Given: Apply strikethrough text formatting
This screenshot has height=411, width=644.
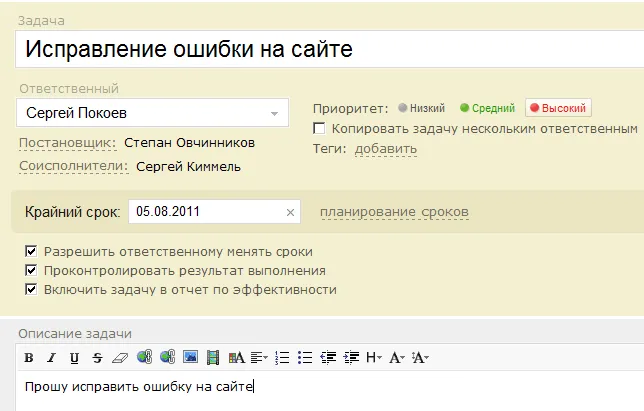Looking at the screenshot, I should [97, 357].
